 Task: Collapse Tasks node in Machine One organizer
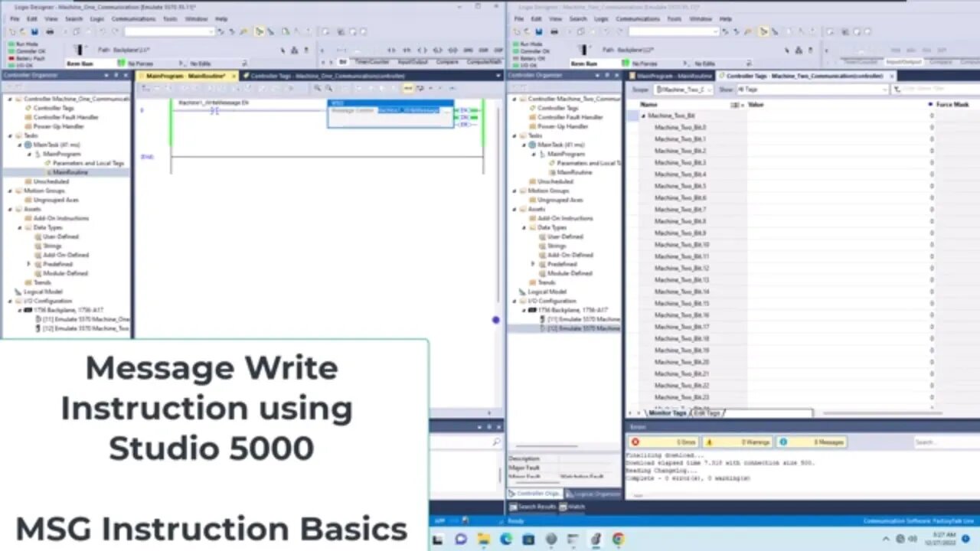tap(11, 135)
